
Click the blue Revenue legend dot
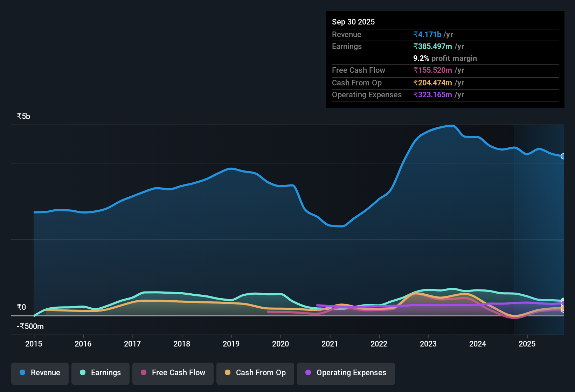22,373
